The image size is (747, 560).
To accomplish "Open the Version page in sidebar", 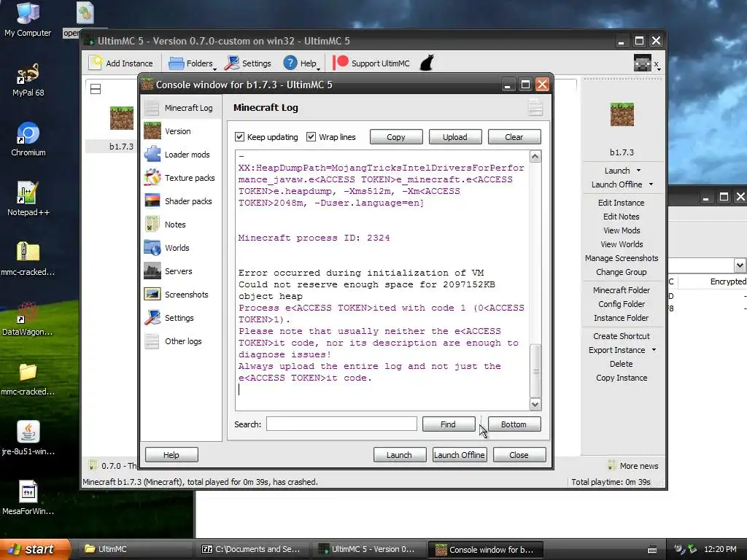I will (181, 131).
